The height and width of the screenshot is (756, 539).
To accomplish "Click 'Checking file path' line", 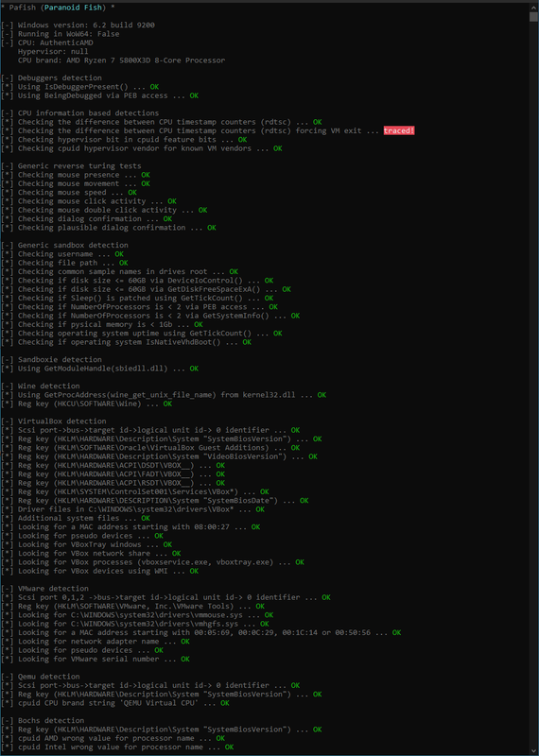I will tap(64, 263).
